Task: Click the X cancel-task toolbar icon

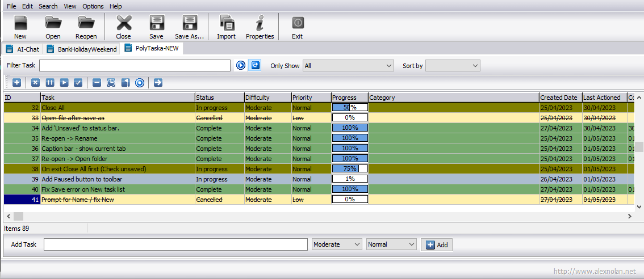Action: (35, 83)
